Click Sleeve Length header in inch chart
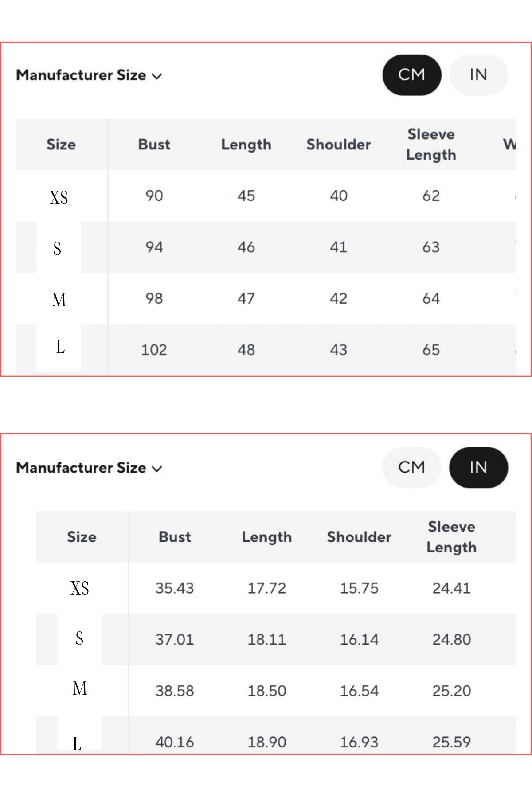532x798 pixels. [451, 537]
